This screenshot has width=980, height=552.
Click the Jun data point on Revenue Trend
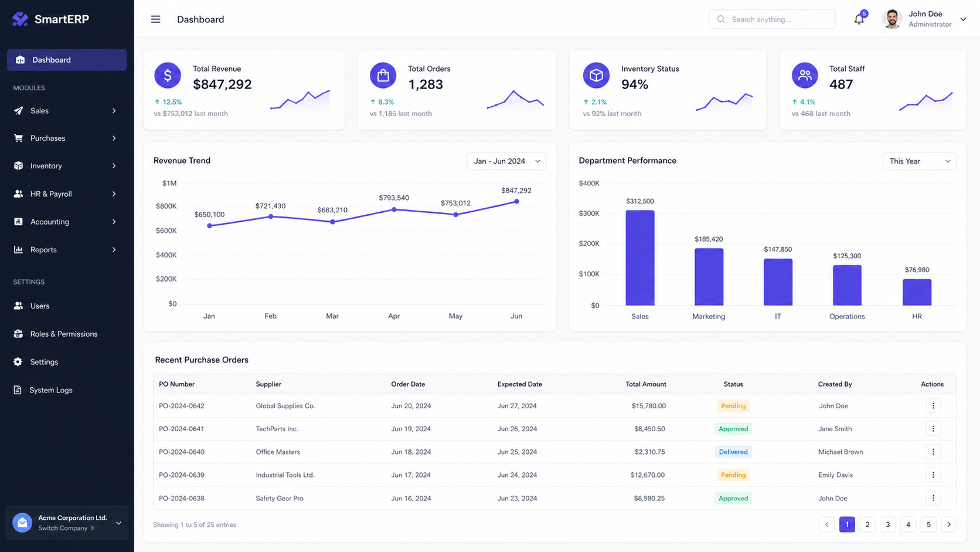516,201
